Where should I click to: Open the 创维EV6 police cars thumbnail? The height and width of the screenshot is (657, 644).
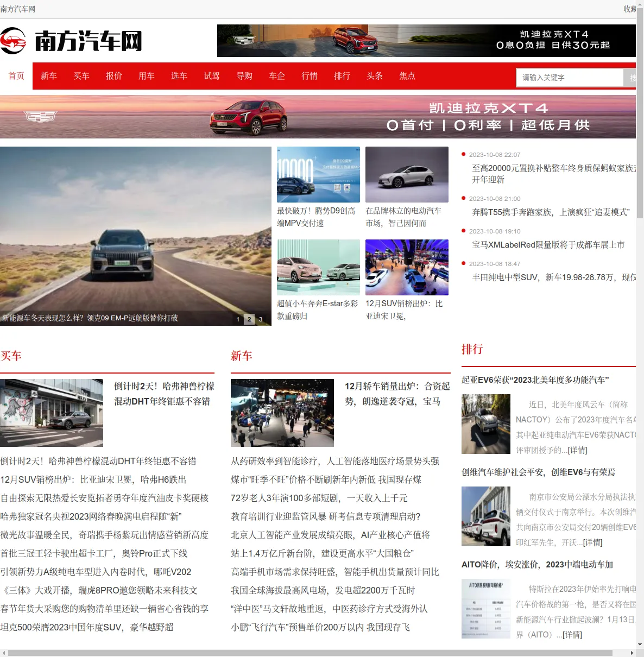[x=486, y=516]
